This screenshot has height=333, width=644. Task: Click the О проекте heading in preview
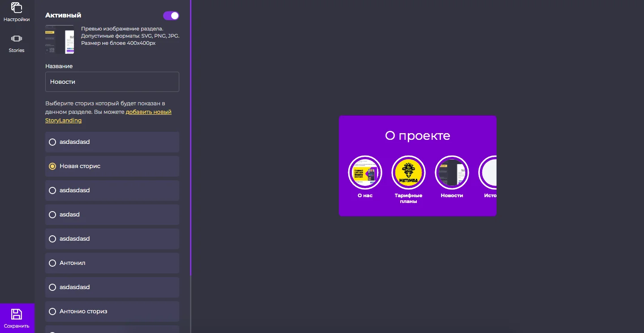(417, 136)
